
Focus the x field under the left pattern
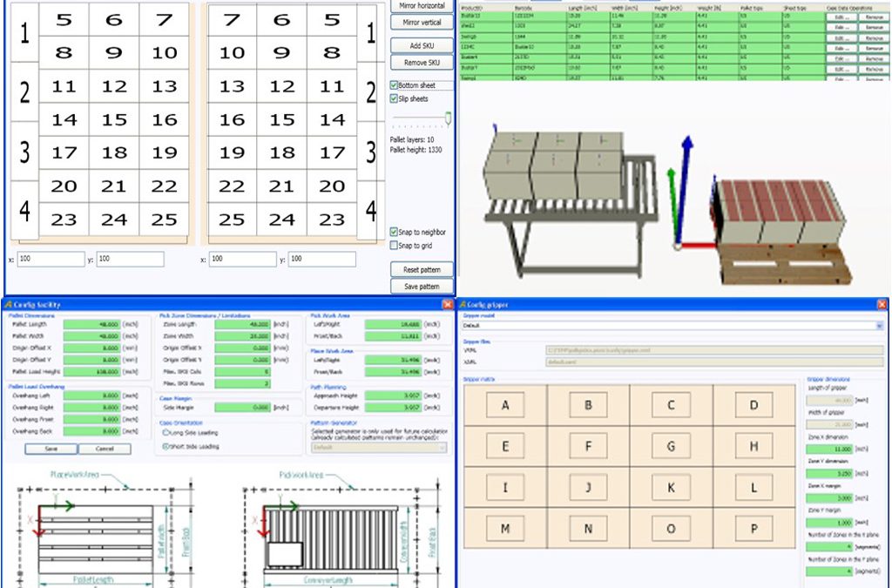pos(51,260)
